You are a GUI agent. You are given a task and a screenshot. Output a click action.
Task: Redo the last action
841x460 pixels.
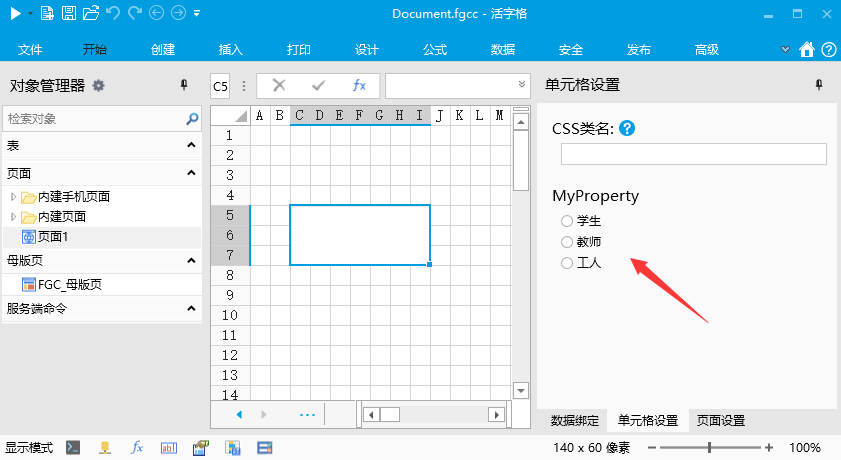coord(135,13)
